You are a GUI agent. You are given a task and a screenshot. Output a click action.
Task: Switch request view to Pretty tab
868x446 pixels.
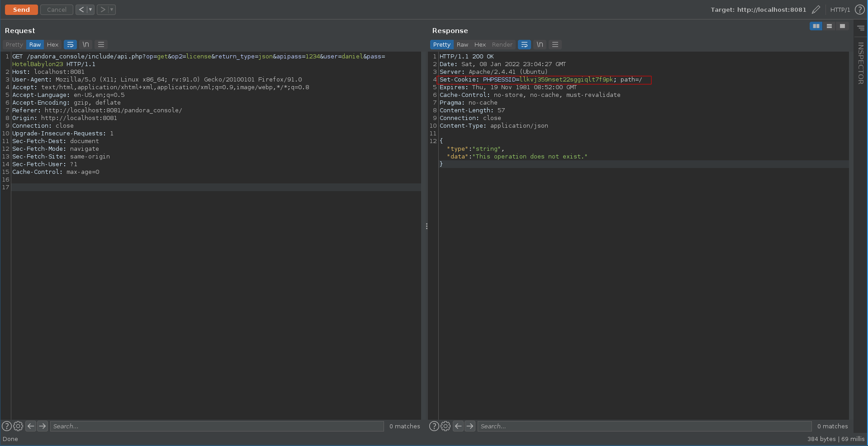point(14,44)
